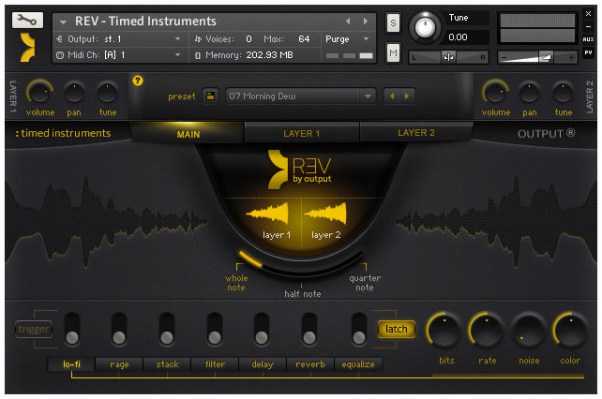
Task: Click the REV - Timed Instruments title
Action: (146, 21)
